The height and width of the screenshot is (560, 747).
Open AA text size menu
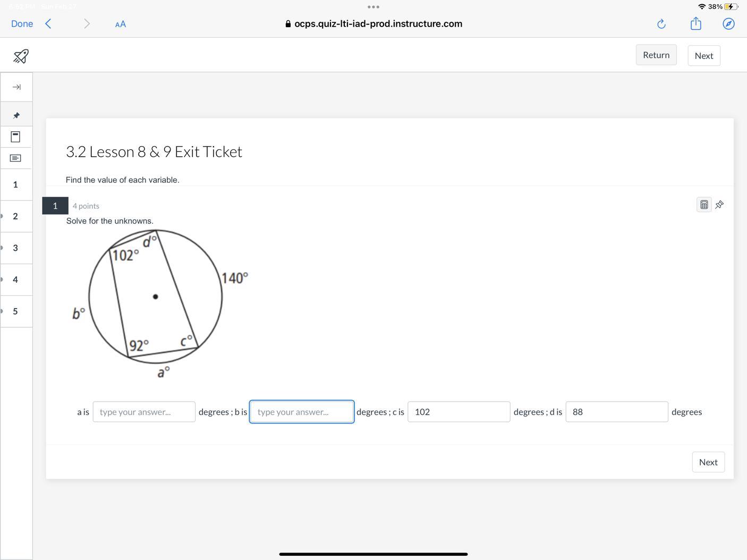[121, 24]
